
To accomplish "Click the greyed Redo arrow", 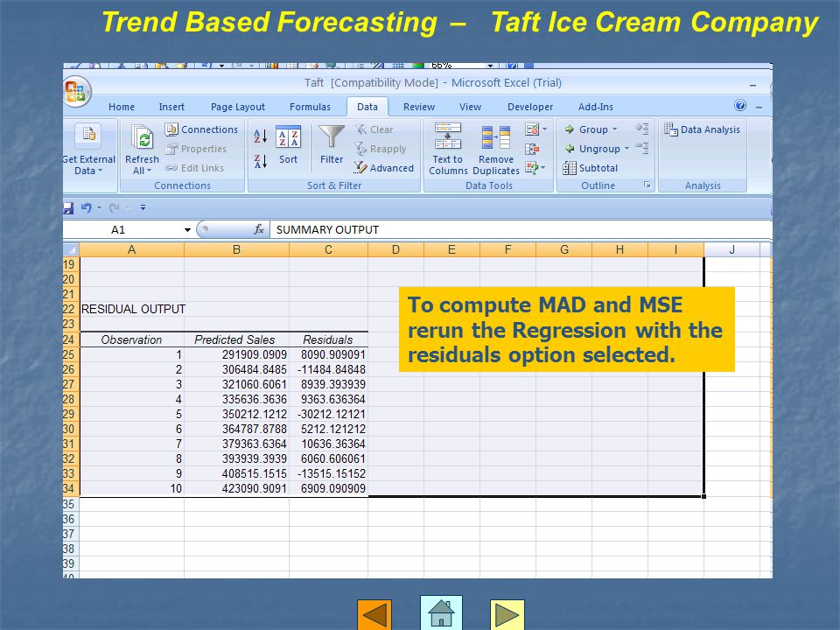I will click(114, 208).
